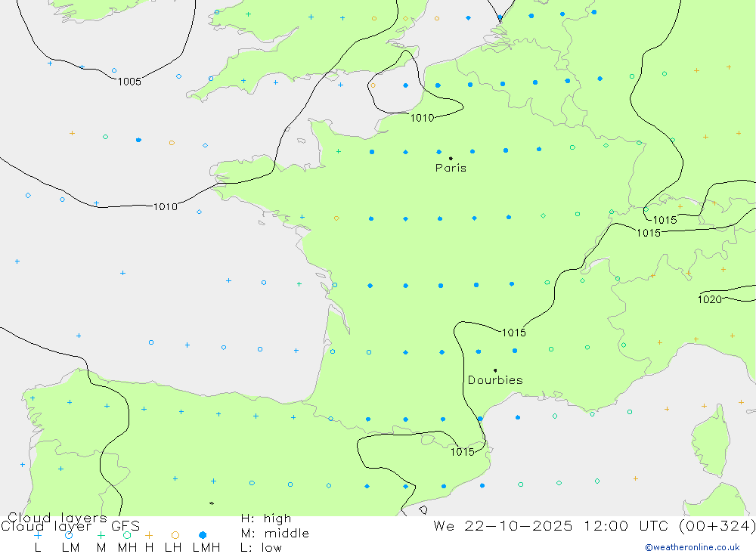Click the 1015 isobar label near the Pyrenees
756x554 pixels.
tap(463, 452)
